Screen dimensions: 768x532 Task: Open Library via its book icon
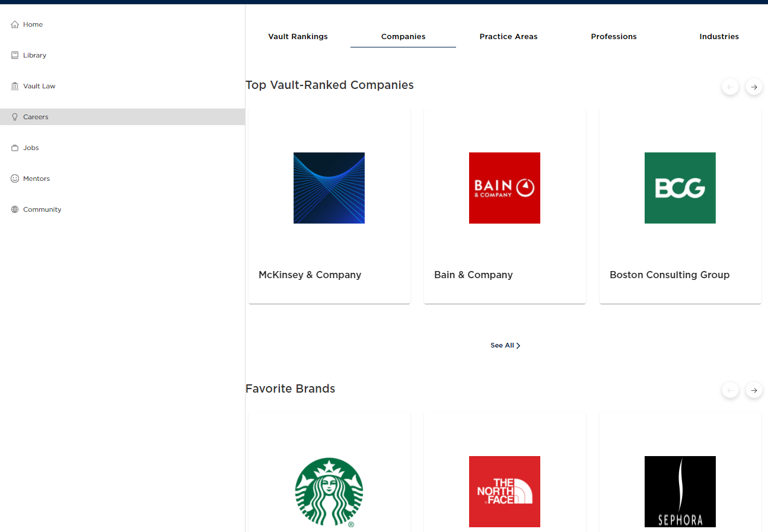click(x=15, y=56)
